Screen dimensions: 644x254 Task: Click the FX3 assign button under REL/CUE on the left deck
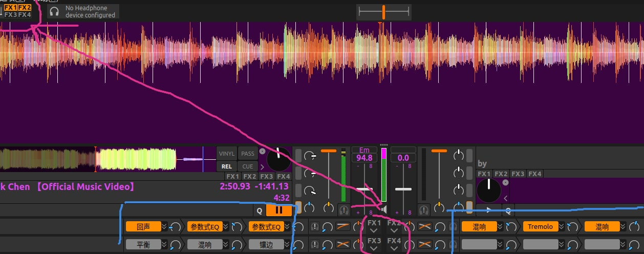pos(267,176)
